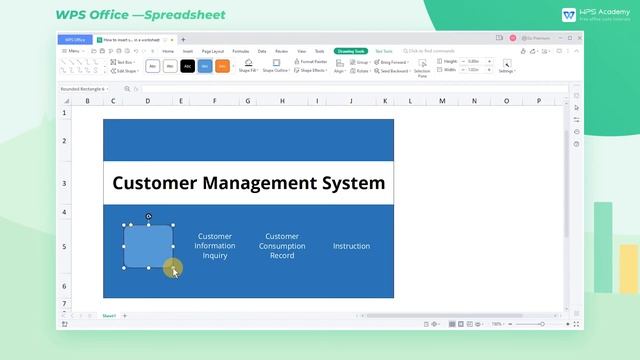Click the vertical scrollbar
The image size is (640, 360).
click(x=566, y=184)
